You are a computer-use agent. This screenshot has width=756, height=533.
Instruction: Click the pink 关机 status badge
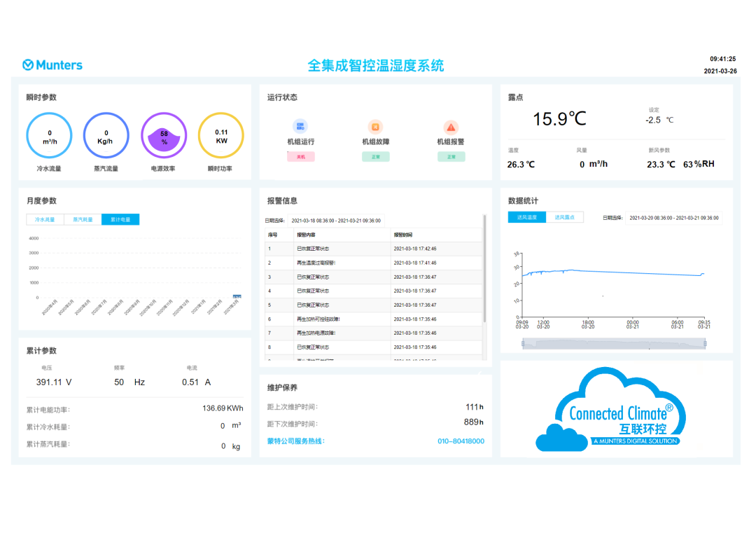300,157
